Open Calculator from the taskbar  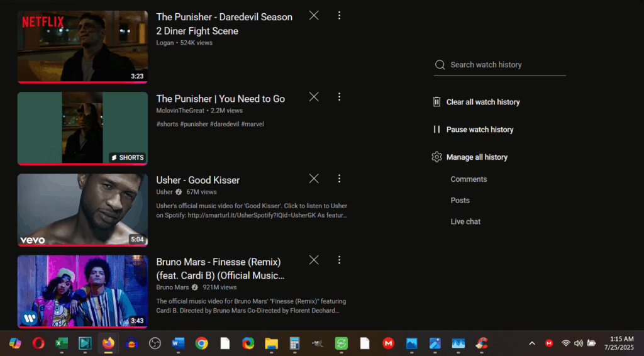(294, 343)
